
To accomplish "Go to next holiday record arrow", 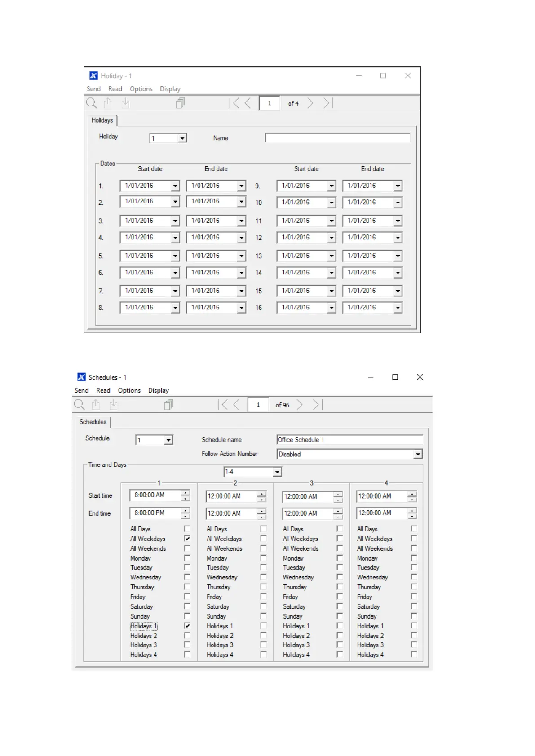I will coord(310,103).
